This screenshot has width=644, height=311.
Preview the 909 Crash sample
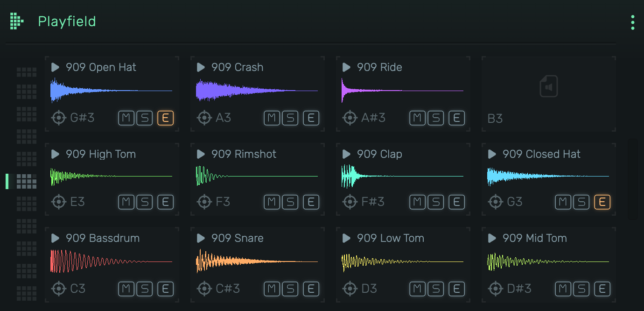tap(201, 67)
